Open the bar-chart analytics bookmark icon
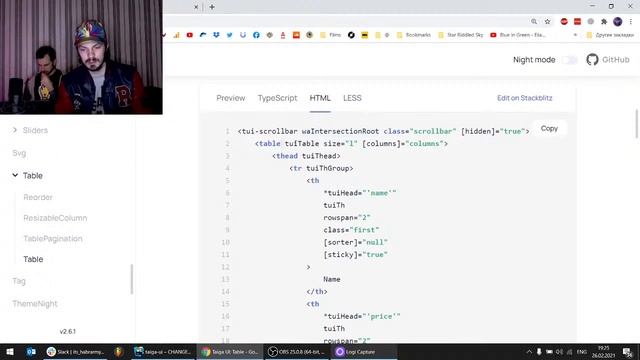640x360 pixels. click(176, 35)
